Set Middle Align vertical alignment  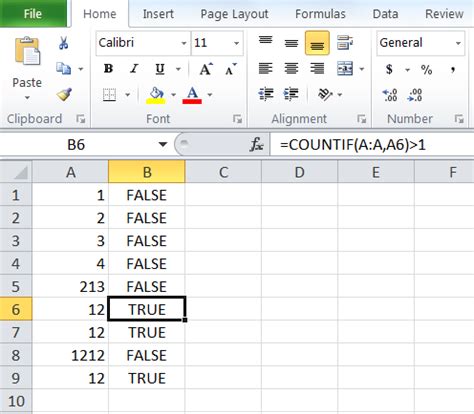(291, 43)
